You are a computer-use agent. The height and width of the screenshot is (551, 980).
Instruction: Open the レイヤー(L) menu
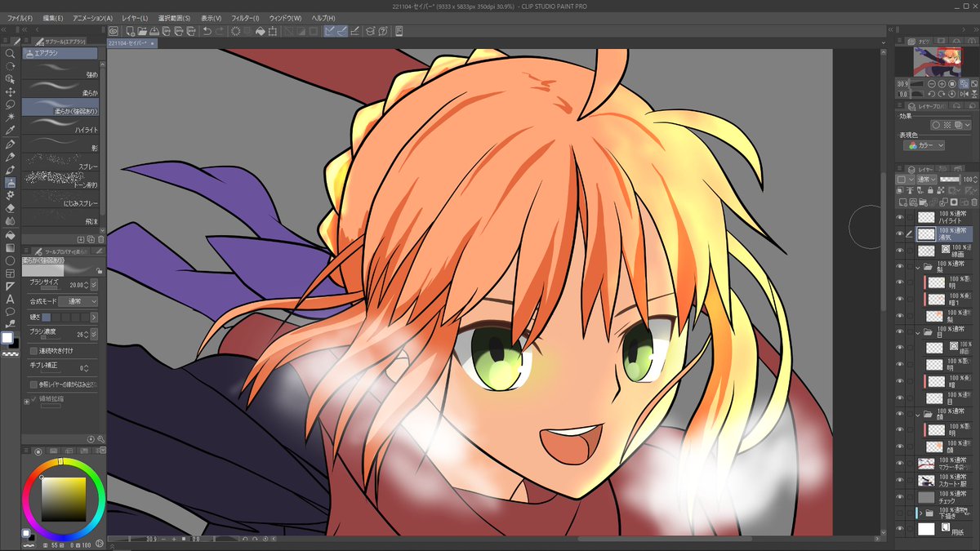coord(134,17)
